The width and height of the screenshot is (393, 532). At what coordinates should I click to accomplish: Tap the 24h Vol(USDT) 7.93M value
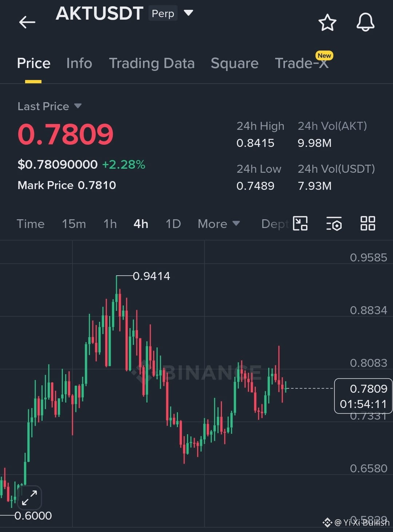coord(314,186)
